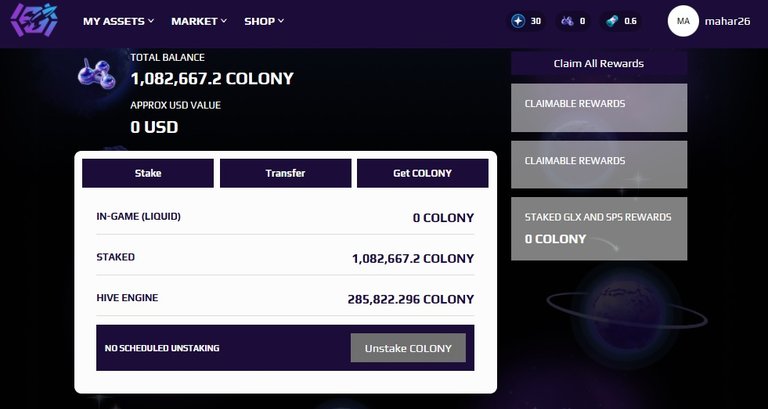
Task: Click the Hive Engine balance row
Action: pos(285,298)
